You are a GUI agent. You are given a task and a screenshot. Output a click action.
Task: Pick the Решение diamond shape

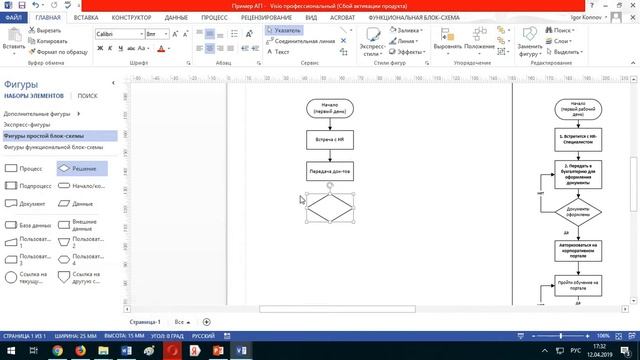point(82,169)
